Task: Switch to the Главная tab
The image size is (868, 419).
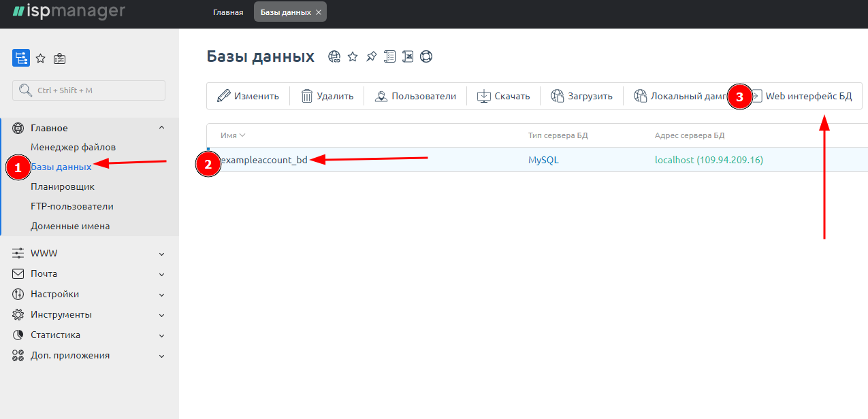Action: click(x=228, y=12)
